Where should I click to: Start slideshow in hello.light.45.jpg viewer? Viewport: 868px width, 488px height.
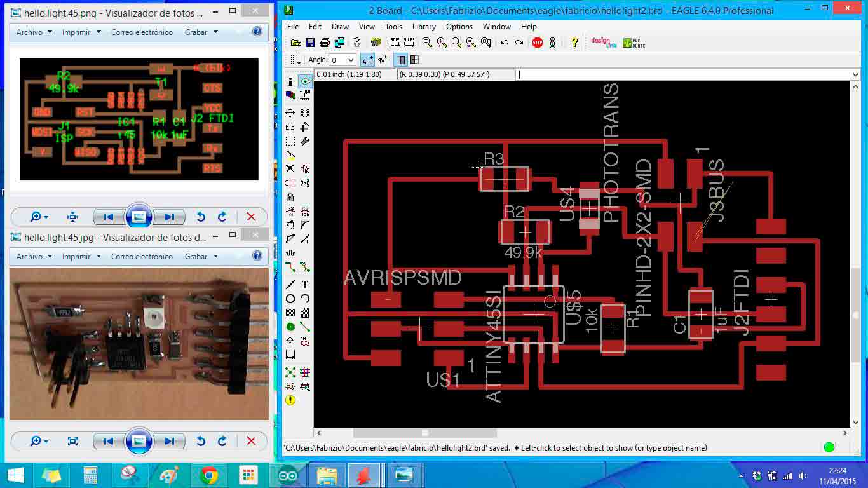click(139, 441)
